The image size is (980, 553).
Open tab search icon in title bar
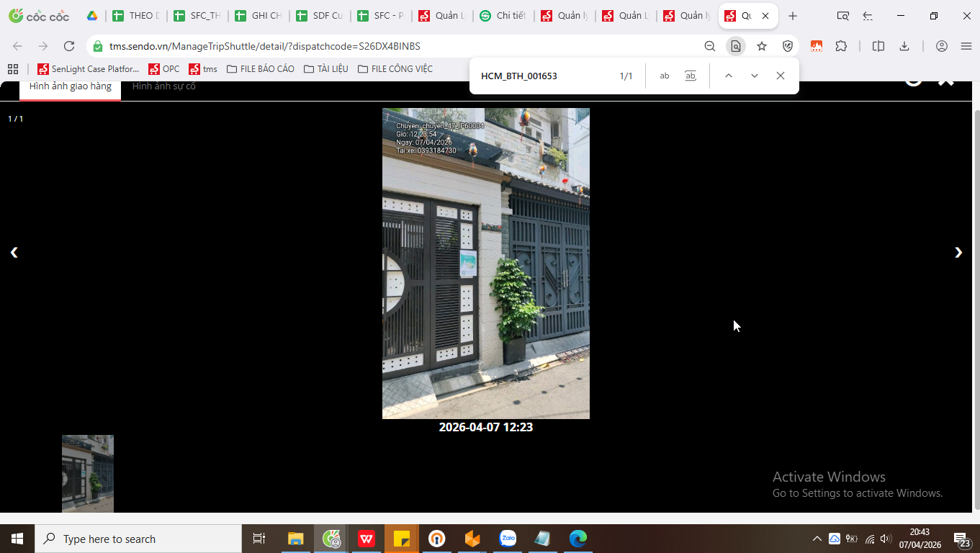pos(843,16)
